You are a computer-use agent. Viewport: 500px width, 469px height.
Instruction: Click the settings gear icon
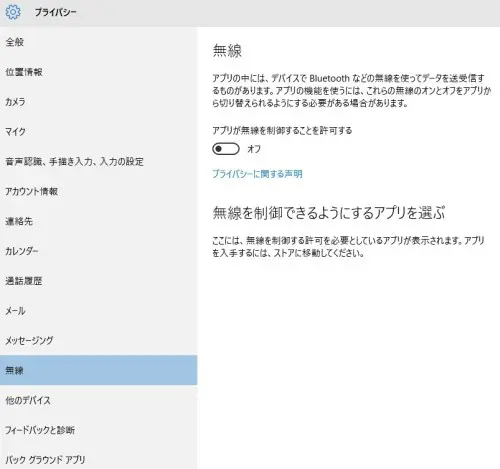[13, 12]
